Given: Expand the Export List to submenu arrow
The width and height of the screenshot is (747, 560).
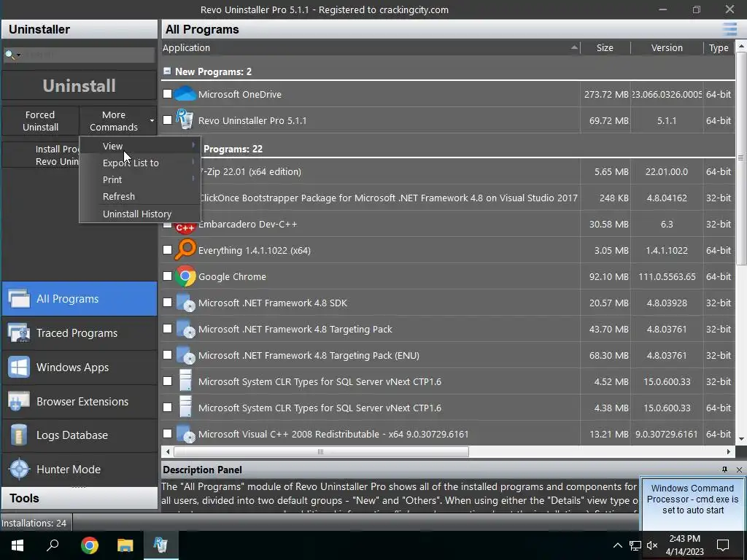Looking at the screenshot, I should pyautogui.click(x=193, y=162).
